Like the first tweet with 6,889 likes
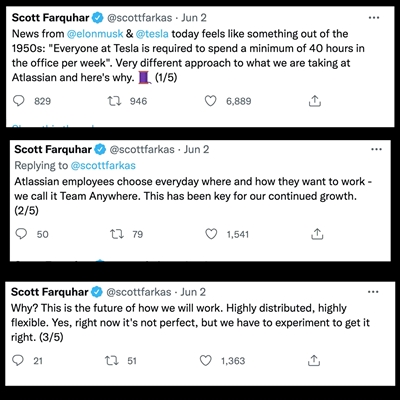 (x=210, y=101)
